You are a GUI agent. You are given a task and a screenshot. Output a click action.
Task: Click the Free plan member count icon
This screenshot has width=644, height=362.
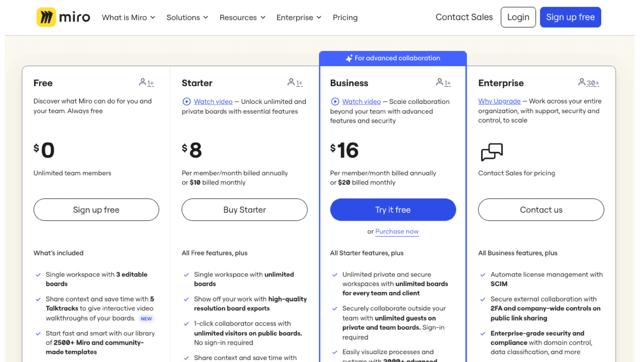click(146, 83)
